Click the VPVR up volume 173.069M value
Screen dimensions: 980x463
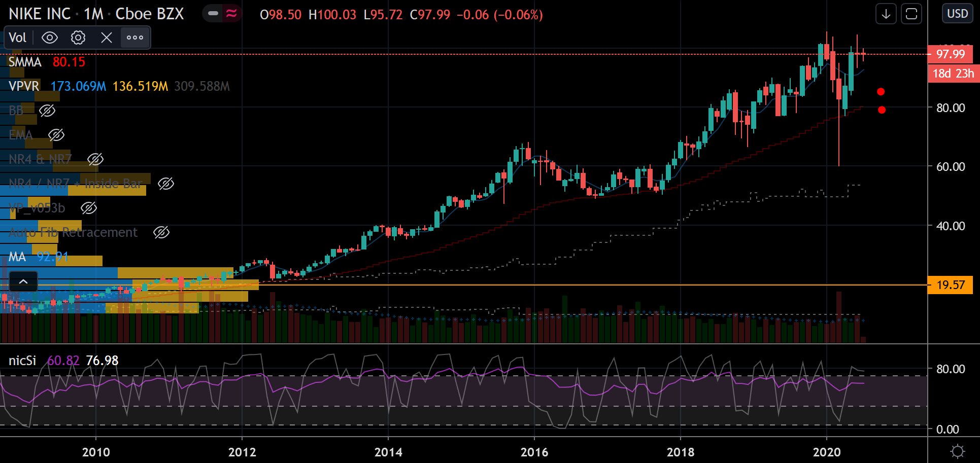[78, 86]
